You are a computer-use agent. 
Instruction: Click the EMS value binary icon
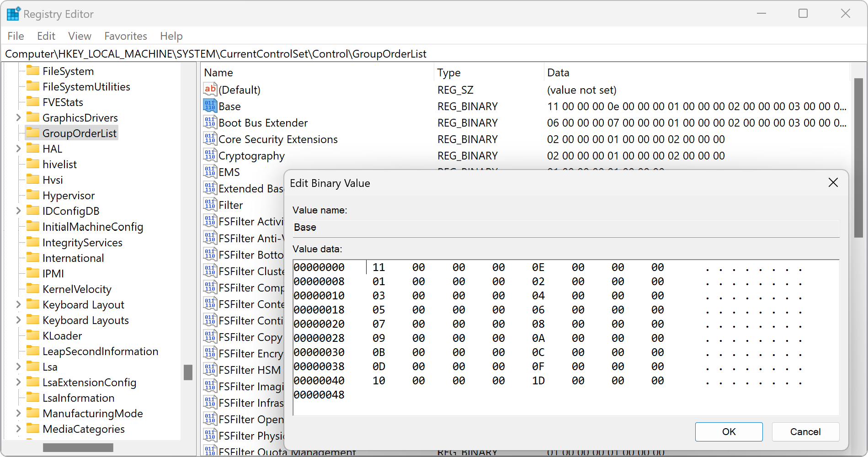(x=210, y=171)
